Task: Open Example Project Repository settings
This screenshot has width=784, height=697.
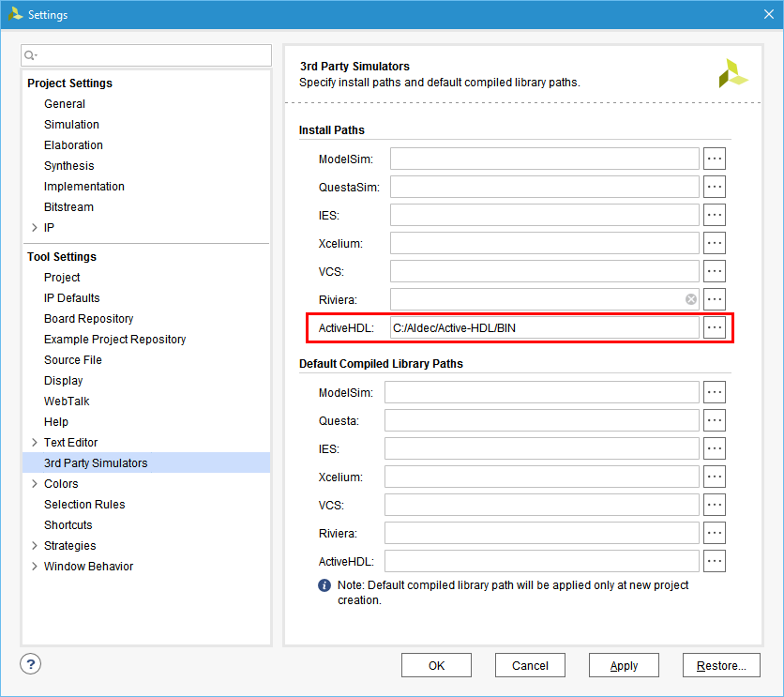Action: coord(115,339)
